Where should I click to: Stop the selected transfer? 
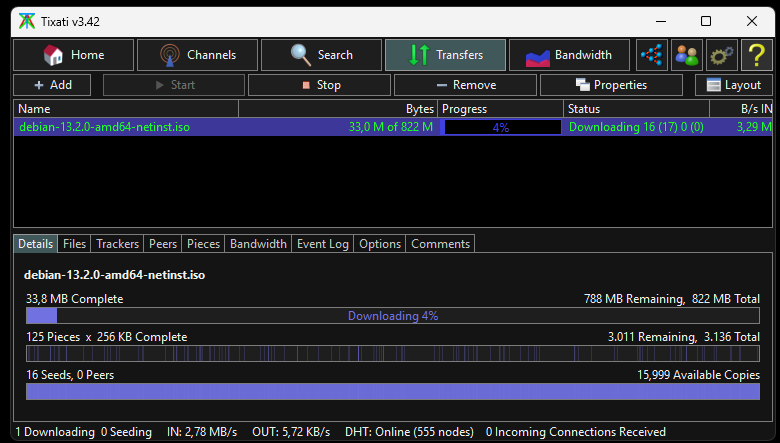(319, 85)
